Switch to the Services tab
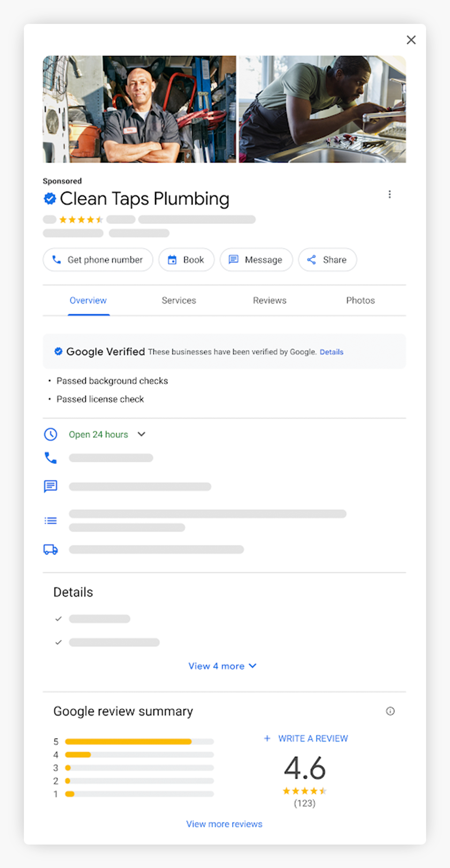The width and height of the screenshot is (450, 868). [179, 301]
